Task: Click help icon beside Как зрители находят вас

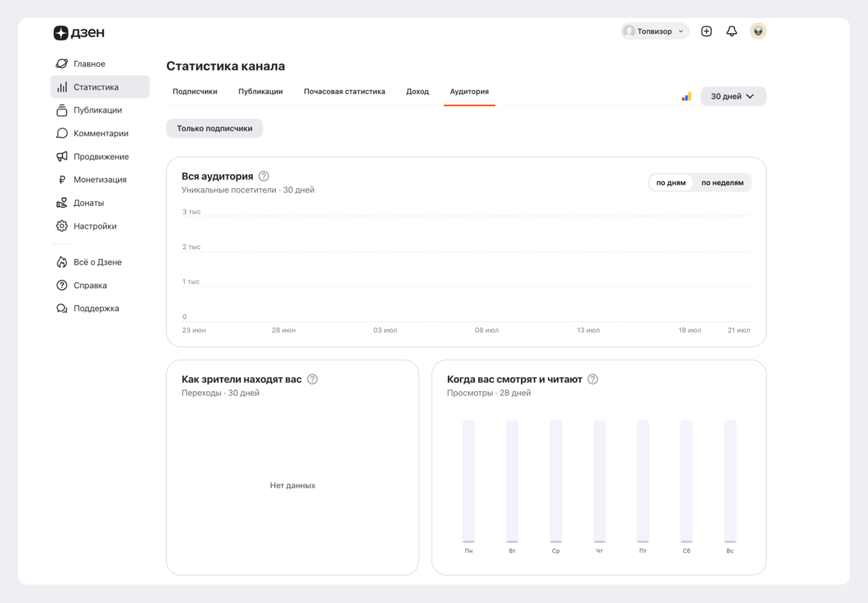Action: [312, 379]
